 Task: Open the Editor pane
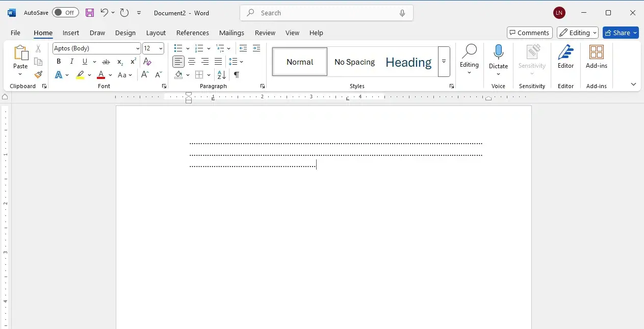pos(565,57)
